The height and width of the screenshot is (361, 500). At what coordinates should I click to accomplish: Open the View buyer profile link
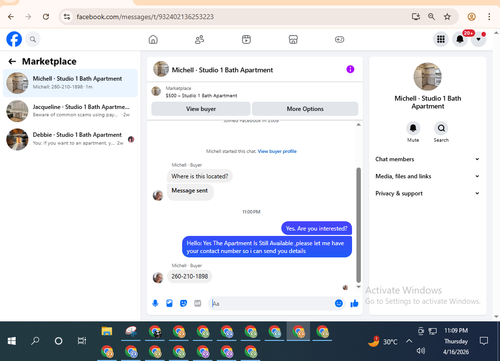[277, 151]
